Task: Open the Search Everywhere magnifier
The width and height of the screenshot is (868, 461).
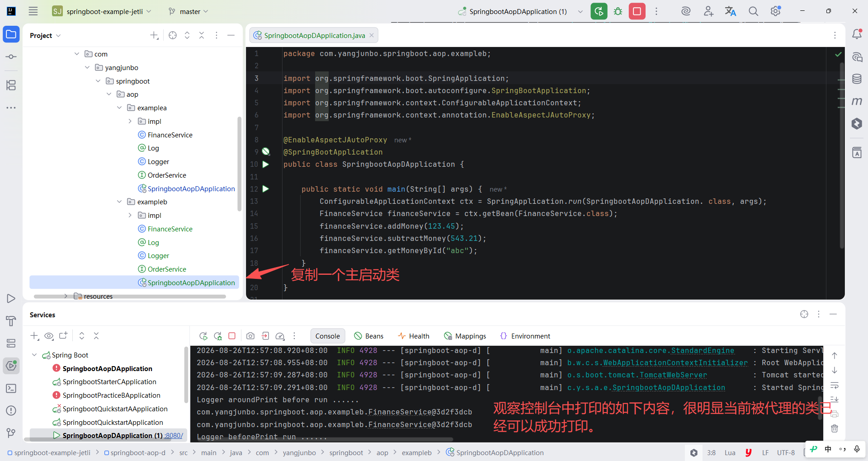Action: (x=753, y=11)
